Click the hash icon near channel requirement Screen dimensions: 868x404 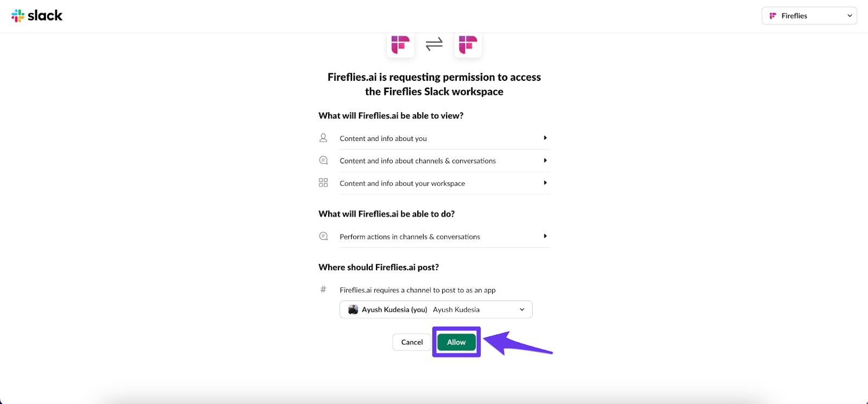coord(323,290)
